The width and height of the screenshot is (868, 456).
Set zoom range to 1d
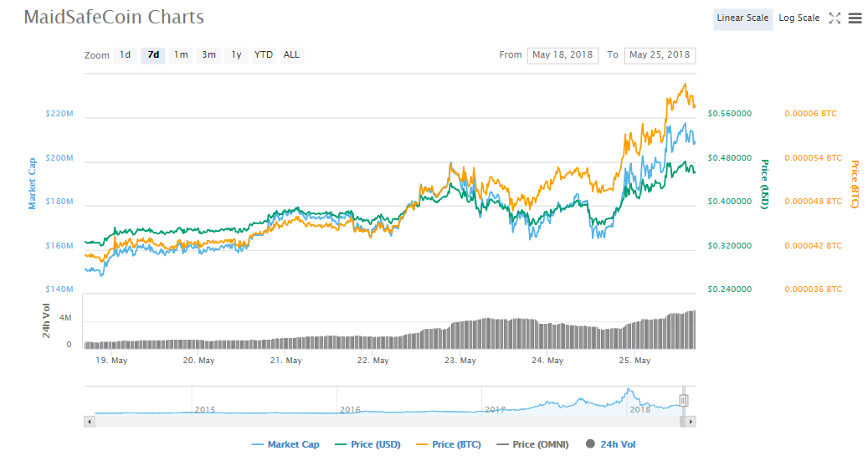coord(125,54)
